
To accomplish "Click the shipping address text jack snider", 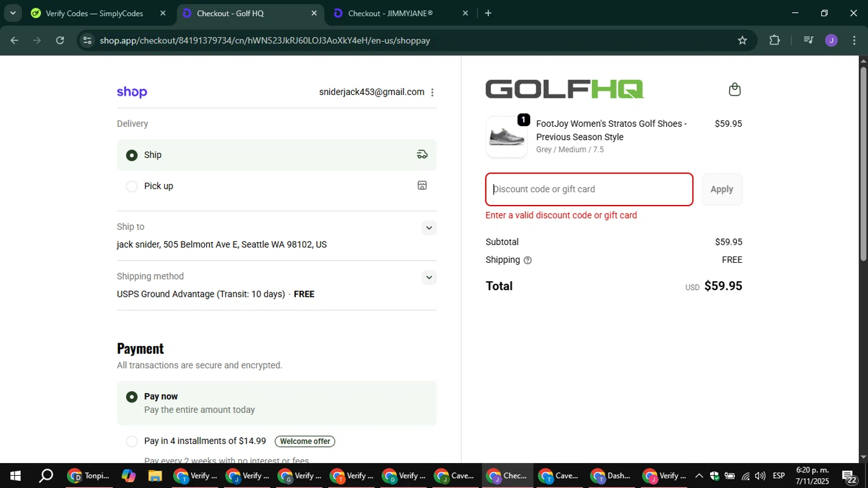I will tap(222, 245).
